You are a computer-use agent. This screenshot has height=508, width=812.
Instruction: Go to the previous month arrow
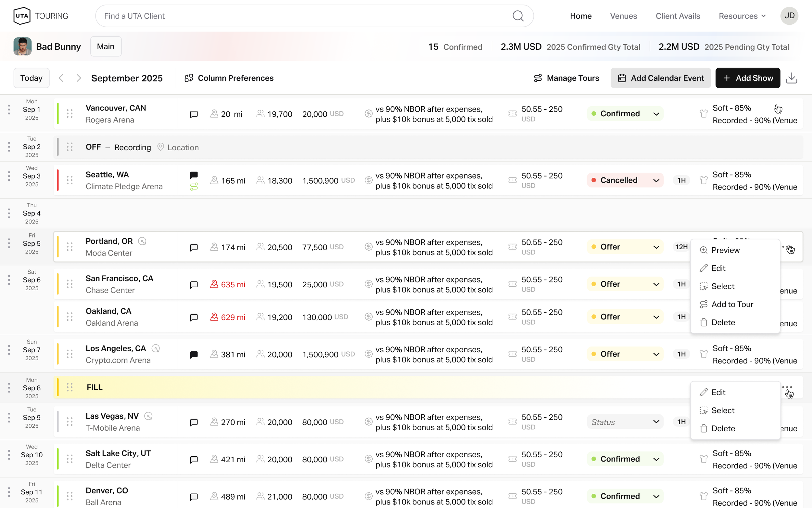tap(61, 78)
